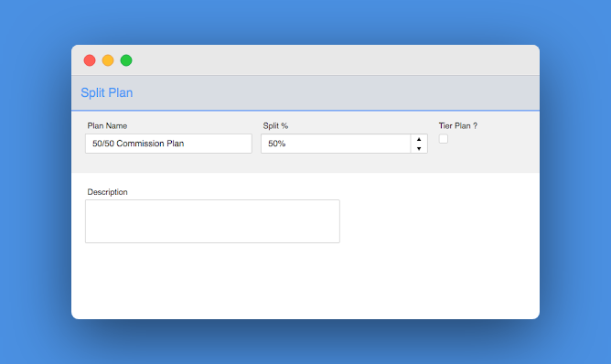Click into the Plan Name field
The width and height of the screenshot is (611, 364).
point(168,144)
